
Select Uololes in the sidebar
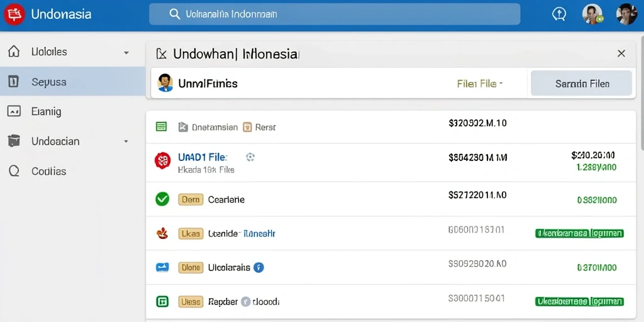[x=73, y=52]
